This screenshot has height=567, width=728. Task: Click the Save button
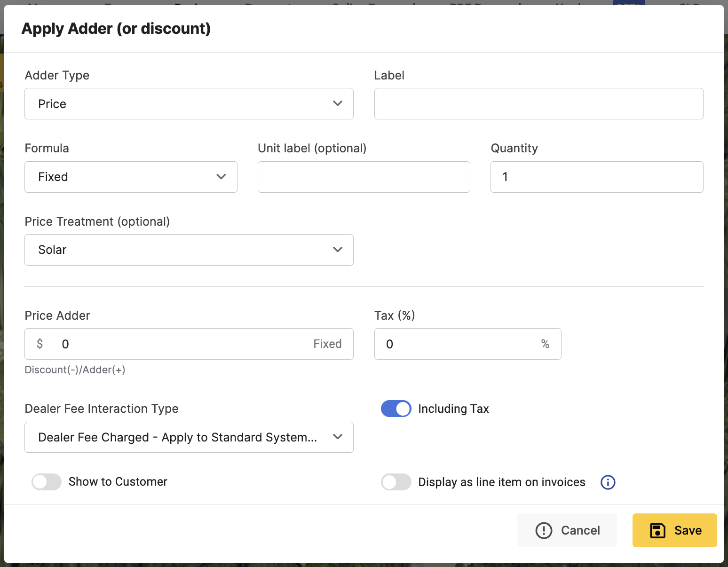(675, 530)
